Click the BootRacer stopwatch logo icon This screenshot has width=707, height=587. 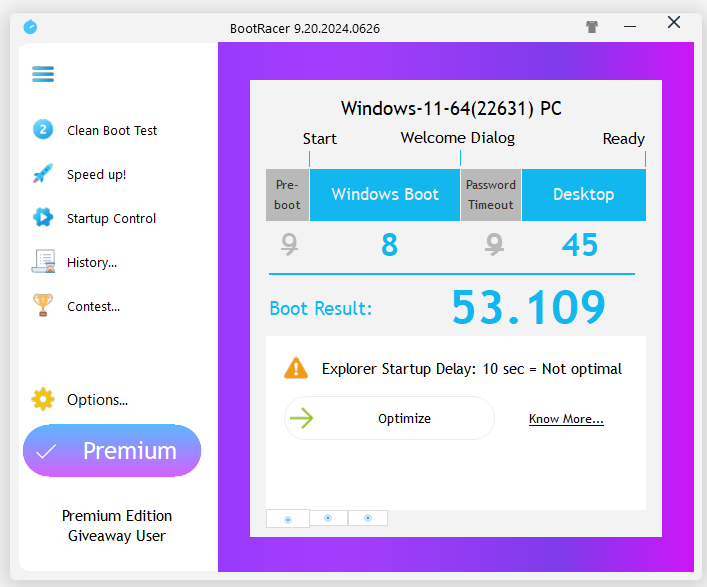click(30, 27)
